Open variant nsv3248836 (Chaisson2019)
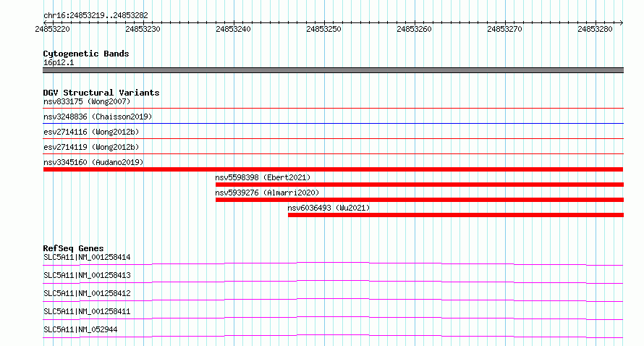This screenshot has height=346, width=644. (98, 117)
